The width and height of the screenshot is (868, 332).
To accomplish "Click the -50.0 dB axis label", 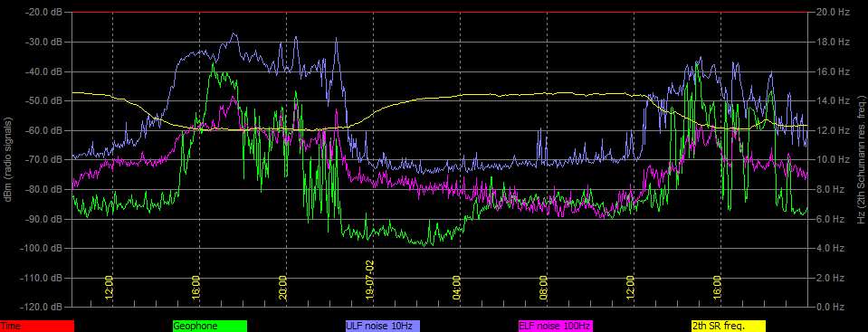I will tap(44, 100).
